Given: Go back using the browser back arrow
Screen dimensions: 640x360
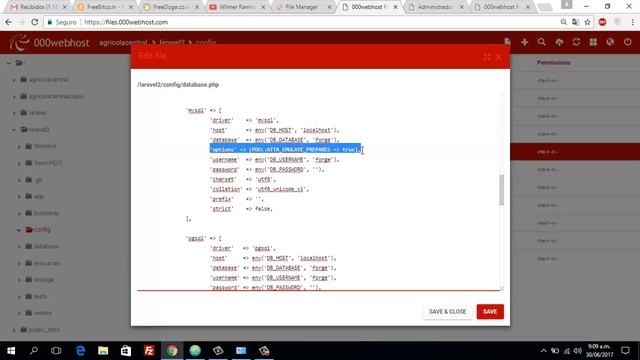Looking at the screenshot, I should point(9,22).
